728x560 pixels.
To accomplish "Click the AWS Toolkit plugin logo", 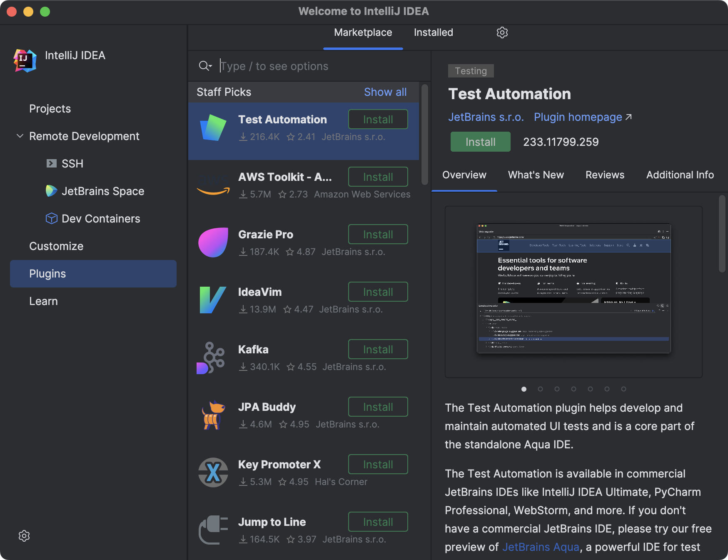I will click(213, 185).
